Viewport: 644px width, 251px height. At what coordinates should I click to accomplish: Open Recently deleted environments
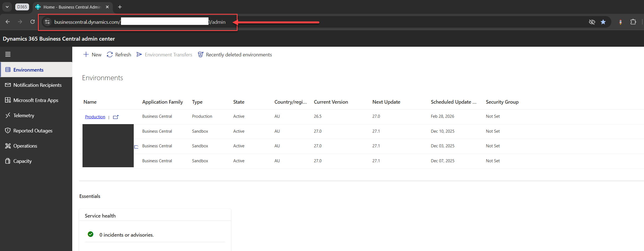click(235, 54)
